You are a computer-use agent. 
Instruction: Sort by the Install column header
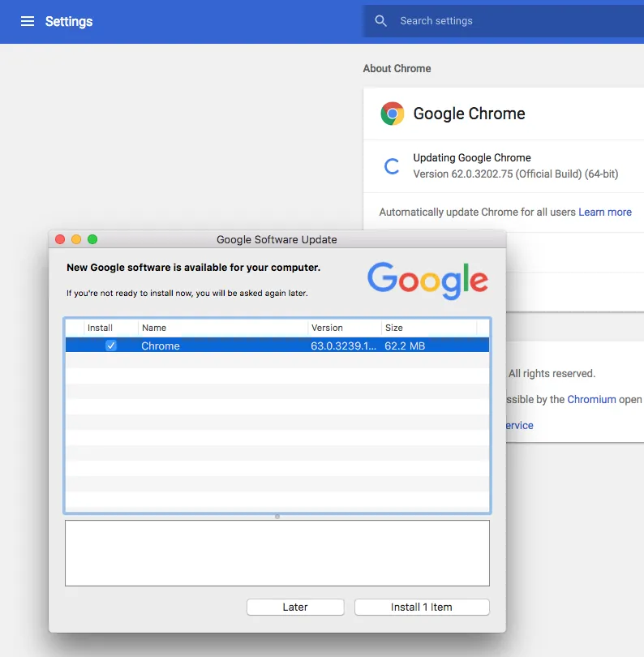(x=111, y=328)
